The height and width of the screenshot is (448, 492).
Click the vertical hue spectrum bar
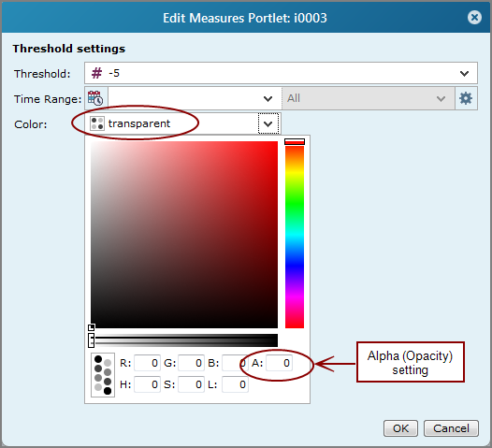pyautogui.click(x=295, y=235)
